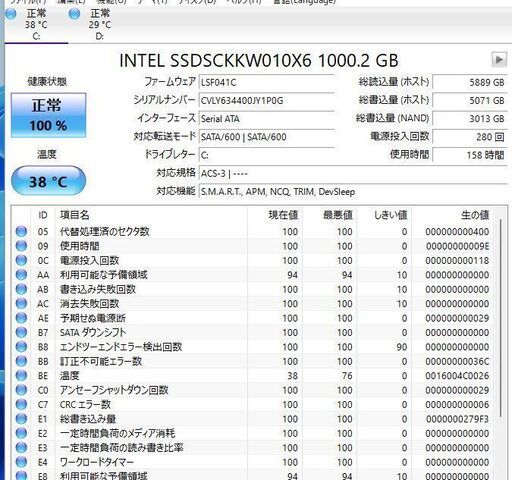Click the transfer mode field SATA/600 | SATA/600
Screen dimensions: 512x480
click(266, 137)
